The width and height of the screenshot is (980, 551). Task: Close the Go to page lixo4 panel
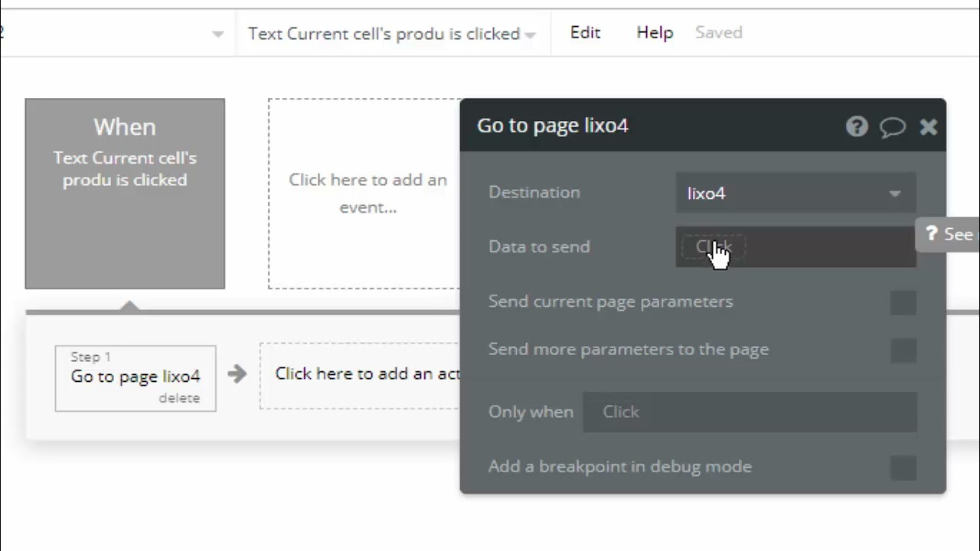[x=929, y=127]
